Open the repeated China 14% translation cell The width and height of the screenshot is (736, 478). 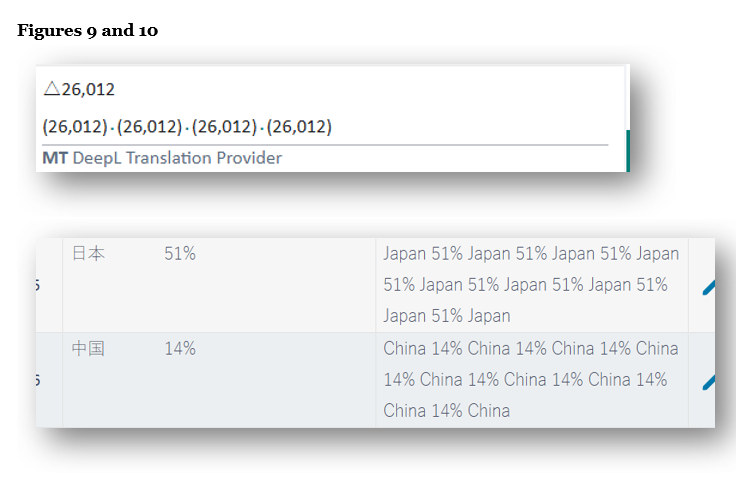tap(530, 379)
